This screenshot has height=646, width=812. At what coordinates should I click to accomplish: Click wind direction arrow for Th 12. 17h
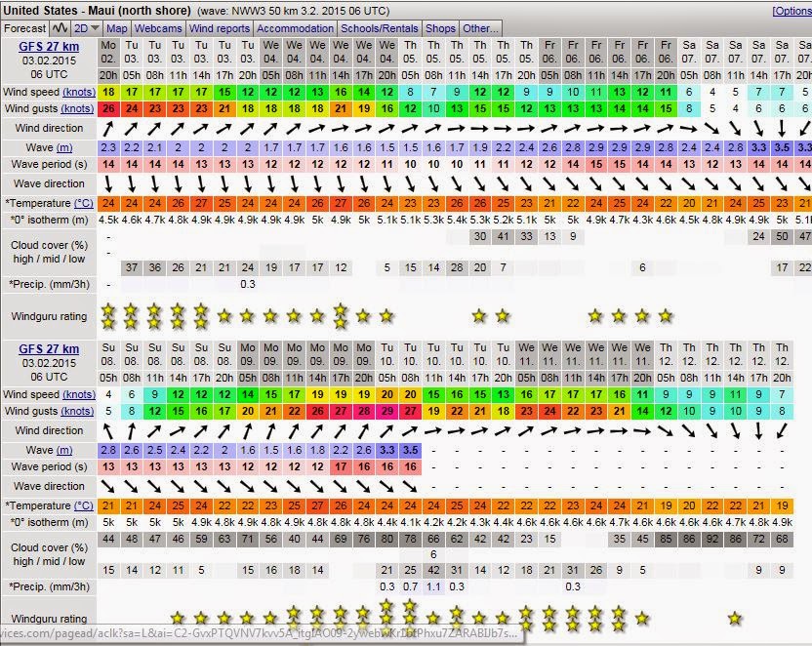[x=758, y=430]
